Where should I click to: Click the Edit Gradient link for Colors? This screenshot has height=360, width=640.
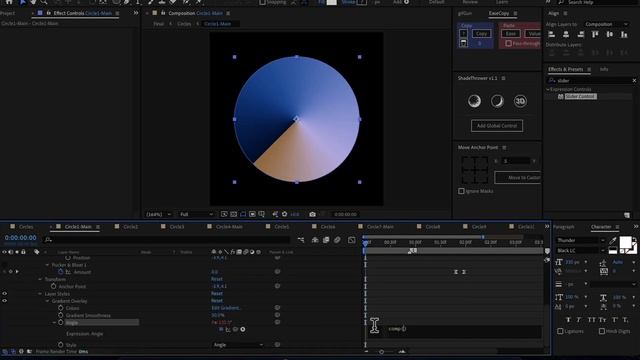click(x=226, y=308)
